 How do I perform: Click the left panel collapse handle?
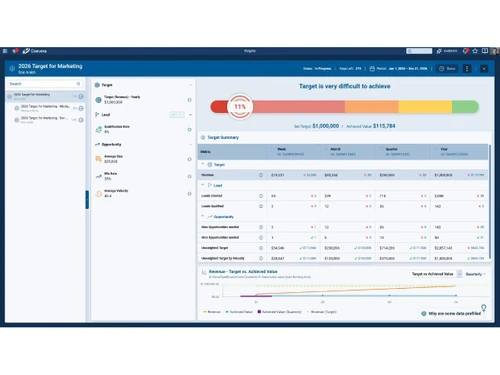[x=87, y=200]
